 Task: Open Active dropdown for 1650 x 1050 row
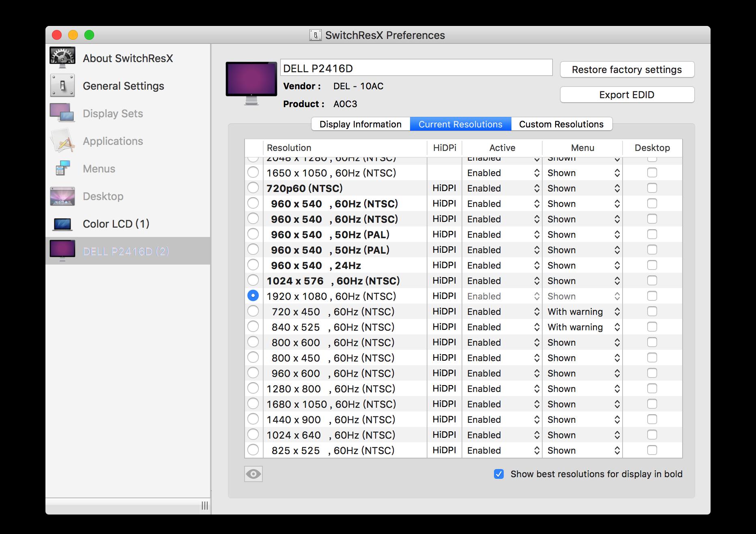(x=503, y=173)
